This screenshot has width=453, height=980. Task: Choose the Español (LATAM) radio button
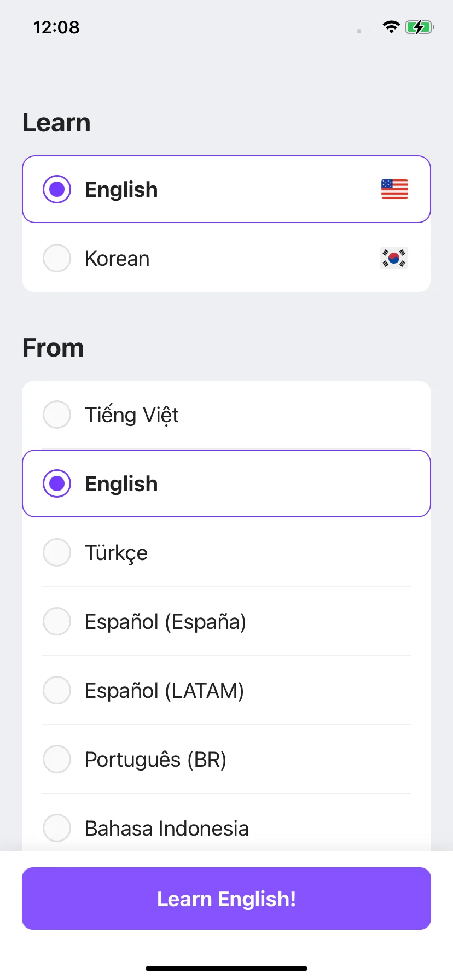pyautogui.click(x=57, y=690)
